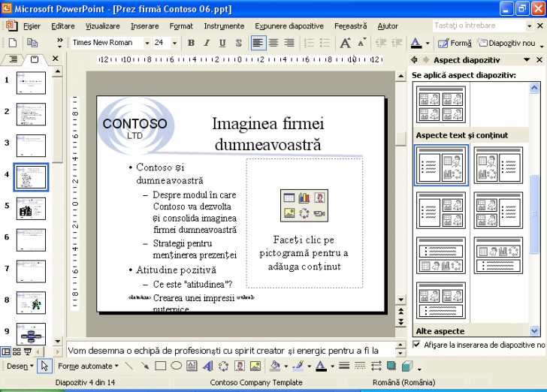
Task: Decrease indent level icon
Action: point(381,43)
